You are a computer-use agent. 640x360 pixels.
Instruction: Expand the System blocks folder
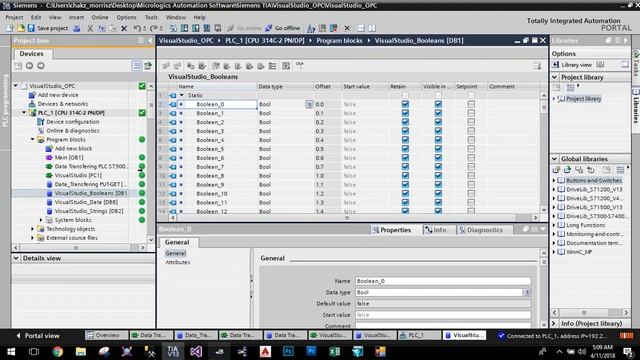click(41, 220)
